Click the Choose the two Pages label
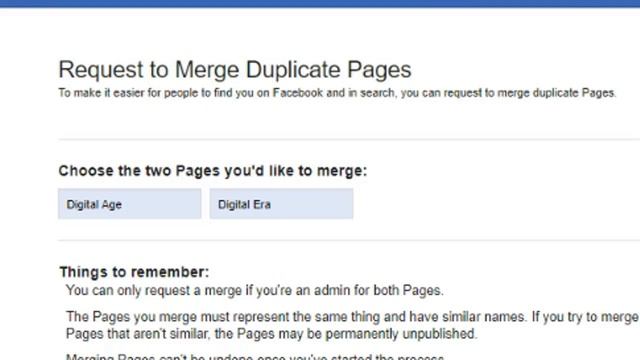 point(213,171)
